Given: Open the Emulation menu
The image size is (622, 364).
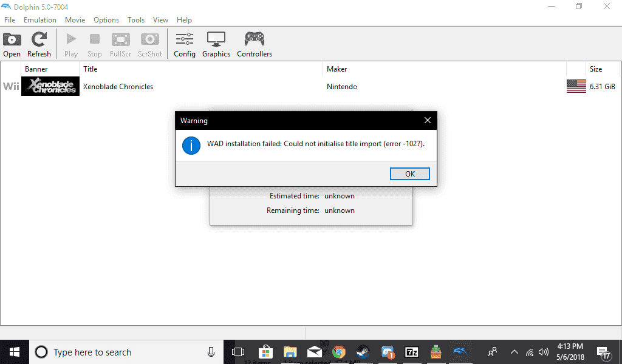Looking at the screenshot, I should [x=39, y=20].
